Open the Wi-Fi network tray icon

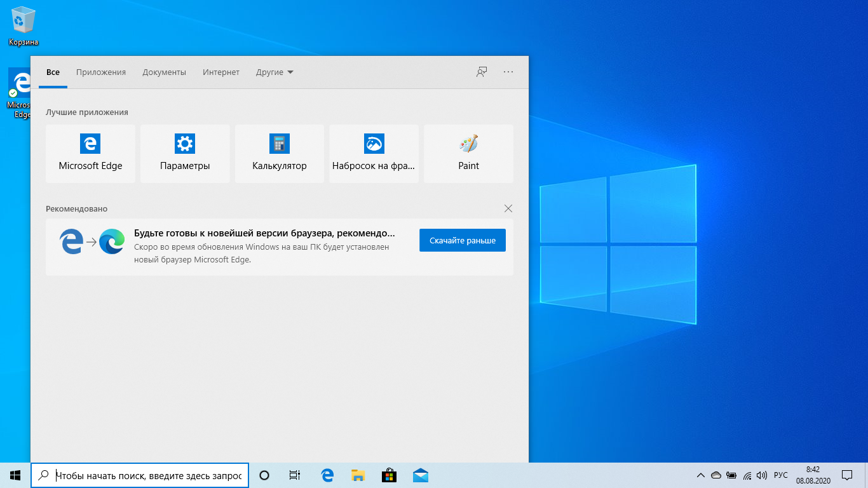tap(747, 475)
